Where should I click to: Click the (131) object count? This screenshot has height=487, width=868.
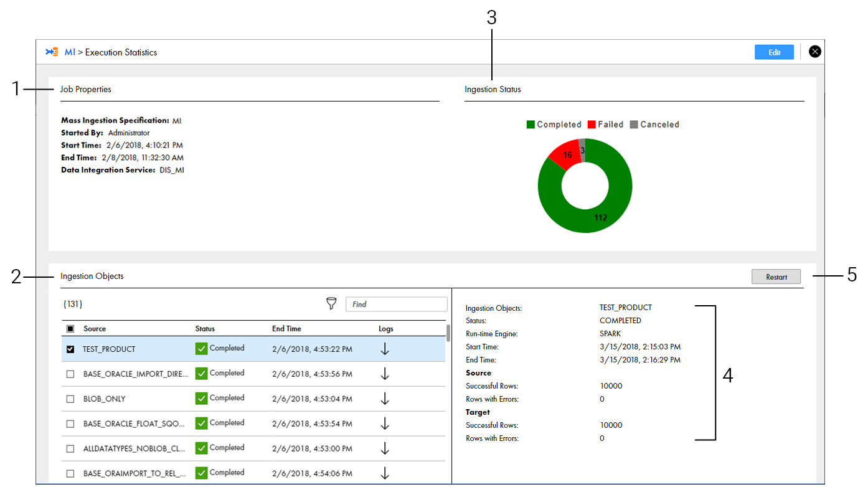(x=73, y=305)
